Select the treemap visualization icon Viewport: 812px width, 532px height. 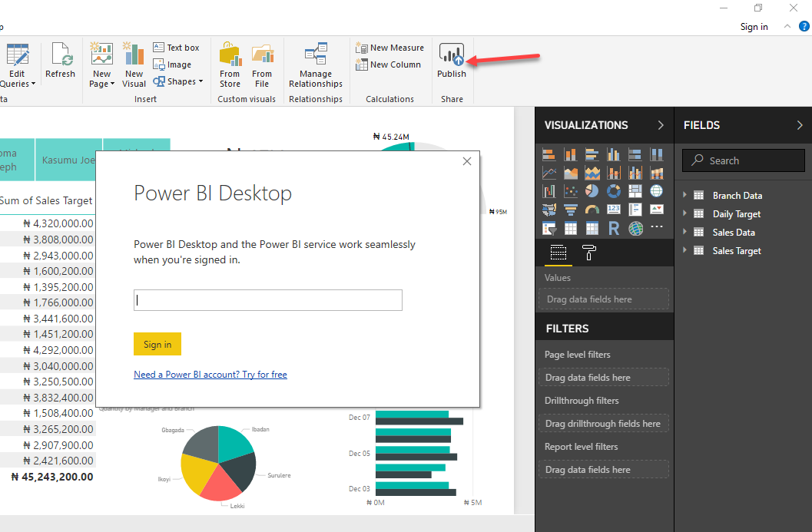click(635, 190)
